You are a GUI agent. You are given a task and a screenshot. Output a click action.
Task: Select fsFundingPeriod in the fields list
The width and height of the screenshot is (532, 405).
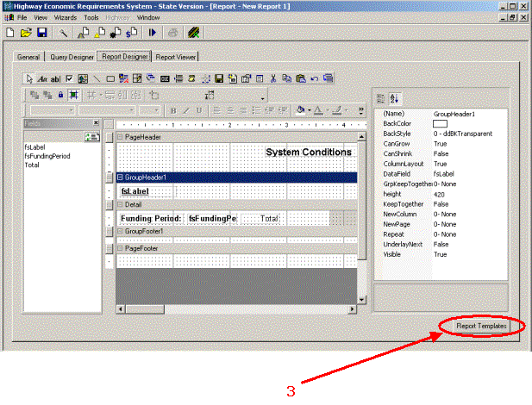point(47,156)
